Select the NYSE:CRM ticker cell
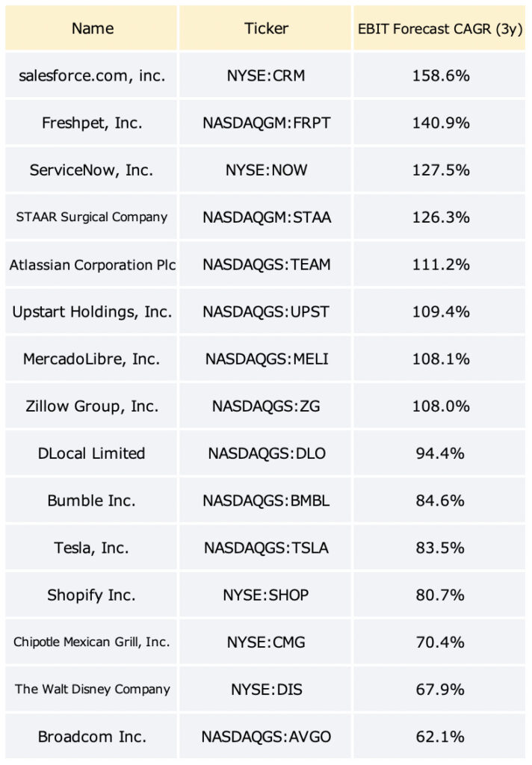Viewport: 532px width, 765px height. click(x=265, y=75)
